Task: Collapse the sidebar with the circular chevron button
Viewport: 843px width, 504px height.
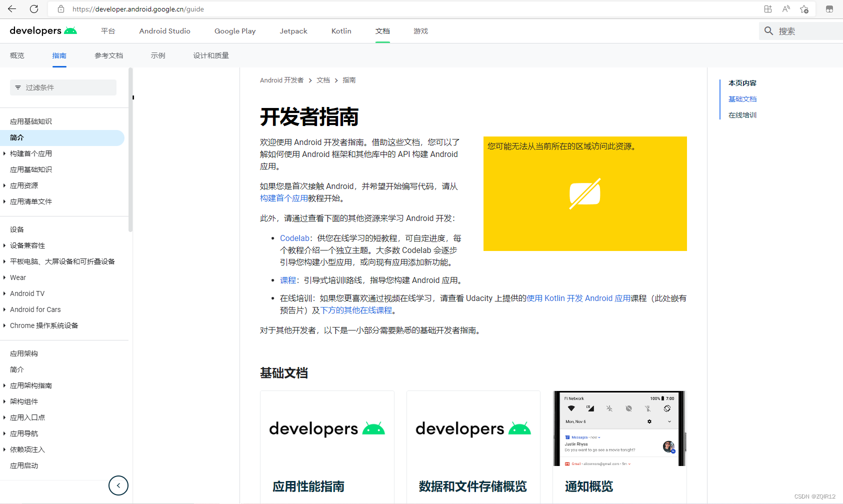Action: coord(118,485)
